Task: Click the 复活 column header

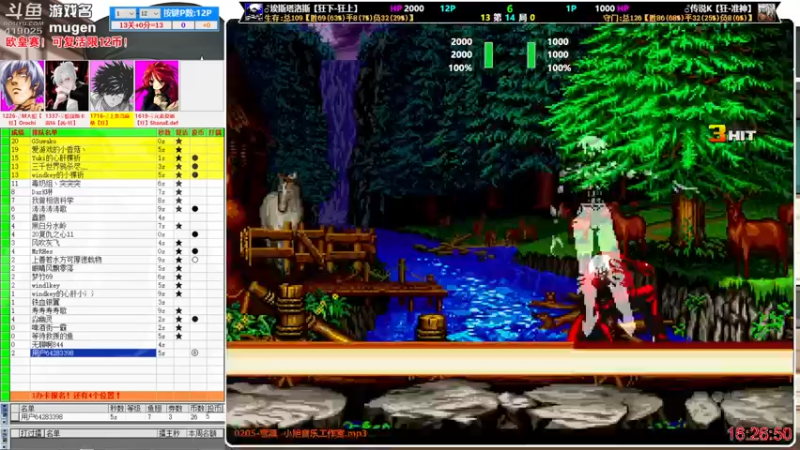Action: (x=182, y=133)
